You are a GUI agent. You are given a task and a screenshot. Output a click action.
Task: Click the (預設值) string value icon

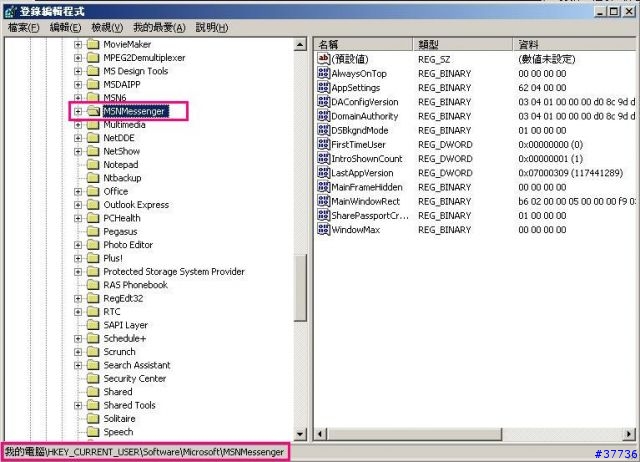pos(323,59)
